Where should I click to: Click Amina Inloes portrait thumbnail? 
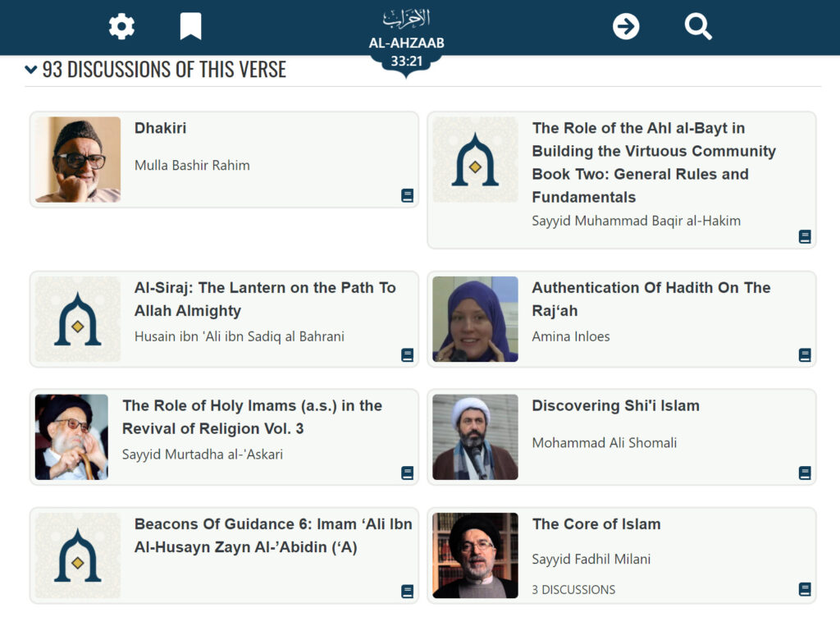coord(475,319)
